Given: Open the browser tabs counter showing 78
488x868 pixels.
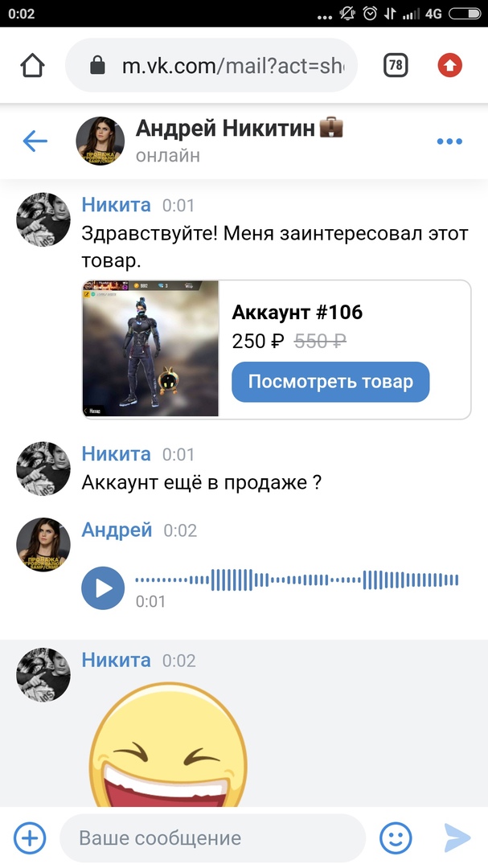Looking at the screenshot, I should click(396, 65).
